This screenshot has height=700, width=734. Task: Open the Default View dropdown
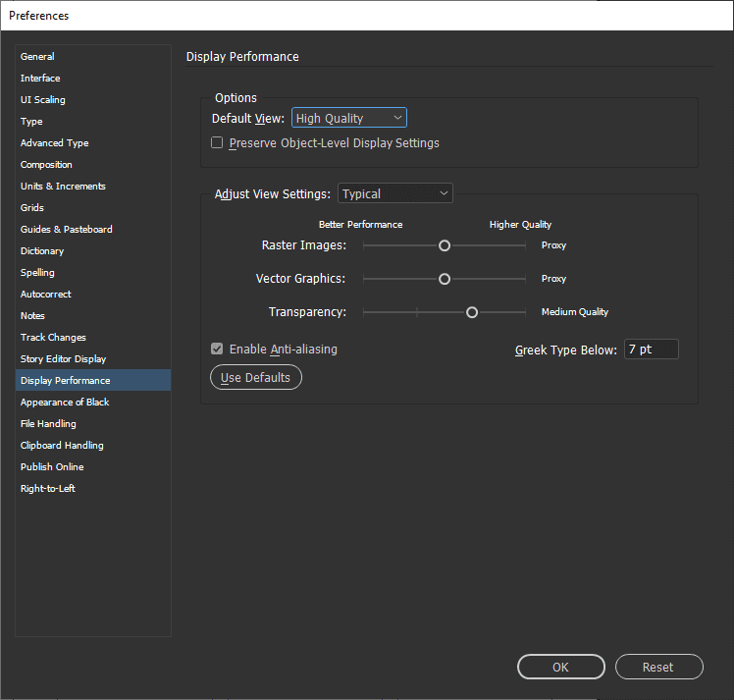coord(348,118)
